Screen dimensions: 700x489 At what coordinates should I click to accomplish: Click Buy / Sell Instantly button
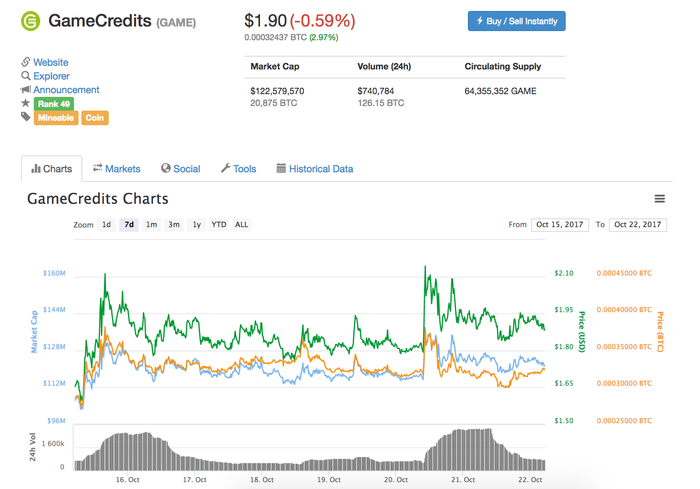click(517, 21)
